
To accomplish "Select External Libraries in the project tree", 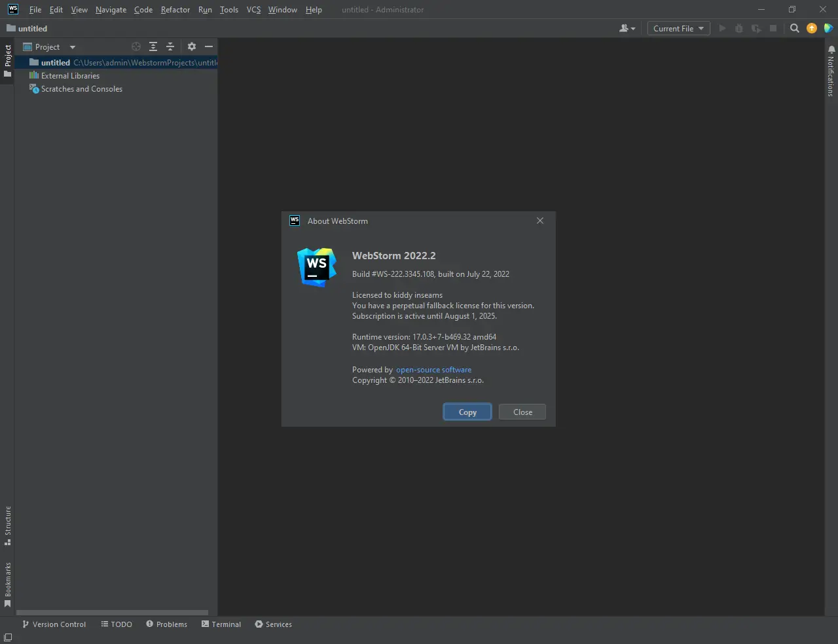I will (116, 76).
